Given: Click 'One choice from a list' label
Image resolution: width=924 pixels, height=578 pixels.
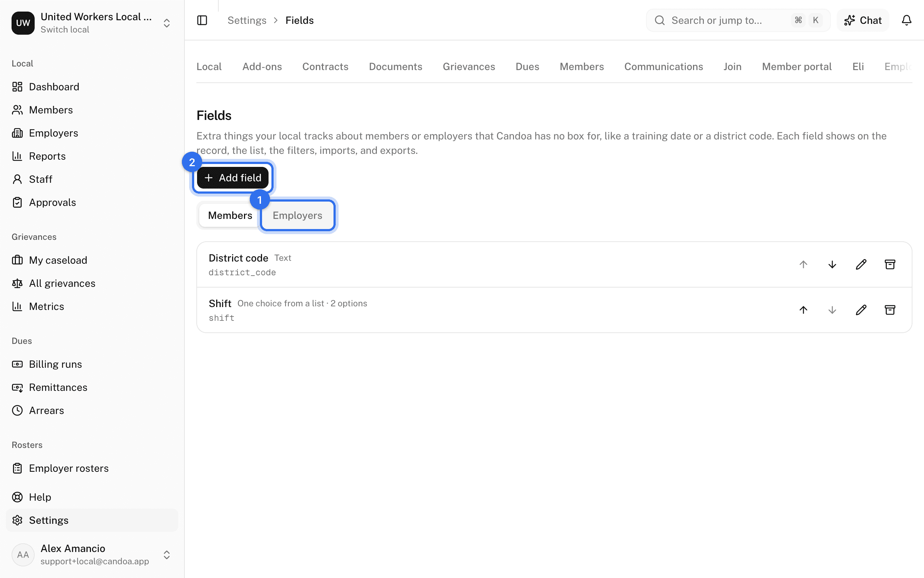Looking at the screenshot, I should click(281, 303).
